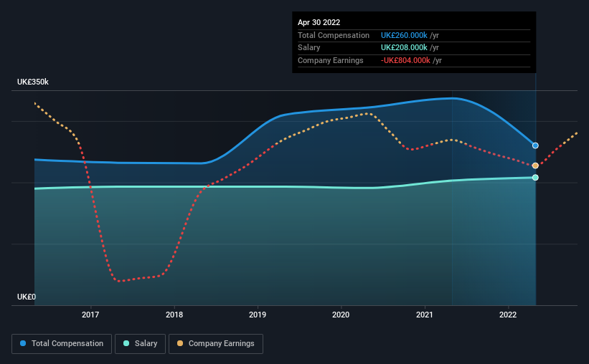This screenshot has height=364, width=589.
Task: Click the -UK£804.000k company earnings value
Action: [x=405, y=60]
